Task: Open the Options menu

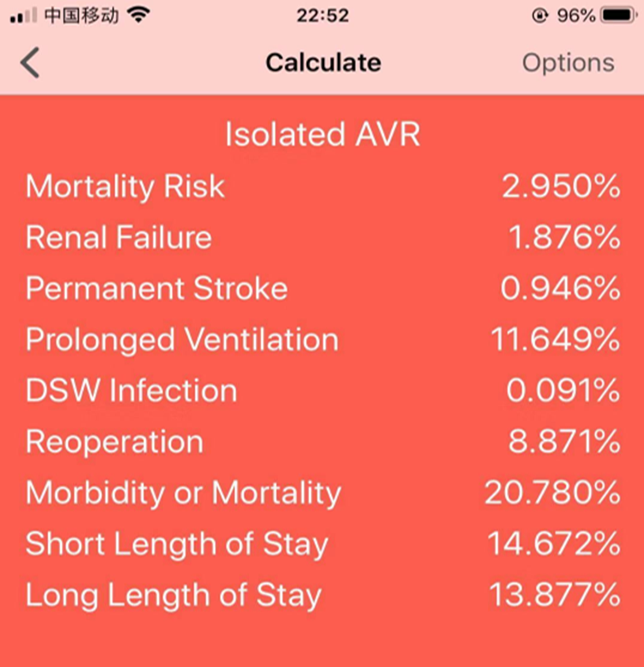Action: tap(568, 64)
